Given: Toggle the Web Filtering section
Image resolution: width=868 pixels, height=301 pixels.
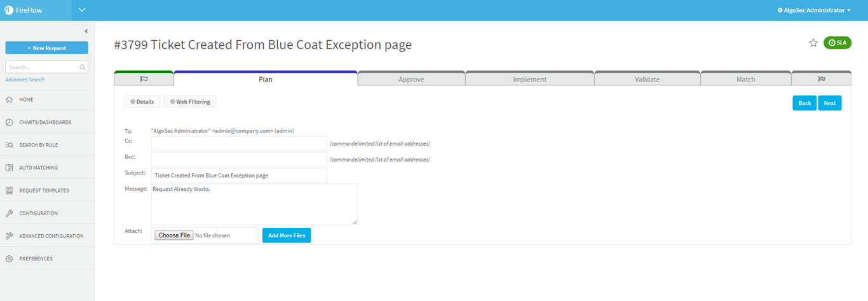Looking at the screenshot, I should pos(190,102).
